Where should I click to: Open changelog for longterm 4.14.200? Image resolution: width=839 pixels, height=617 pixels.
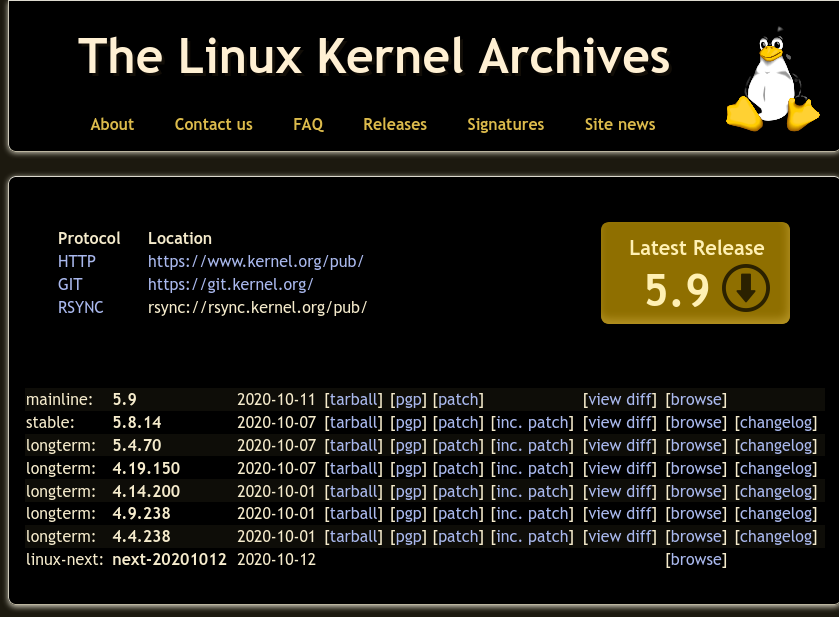776,491
